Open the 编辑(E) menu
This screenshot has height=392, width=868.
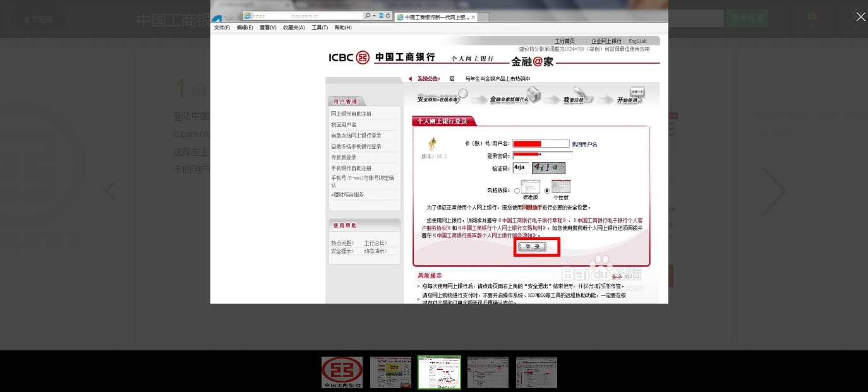pos(244,28)
